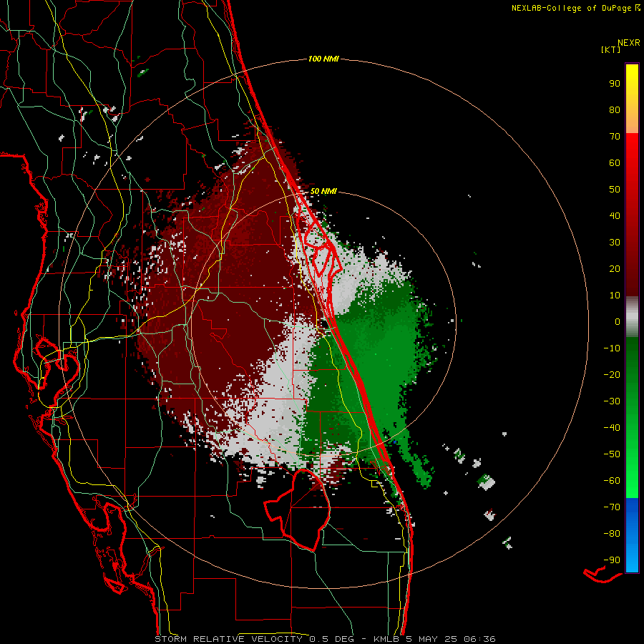This screenshot has width=644, height=644.
Task: Click the '-10' knots scale label
Action: (612, 348)
